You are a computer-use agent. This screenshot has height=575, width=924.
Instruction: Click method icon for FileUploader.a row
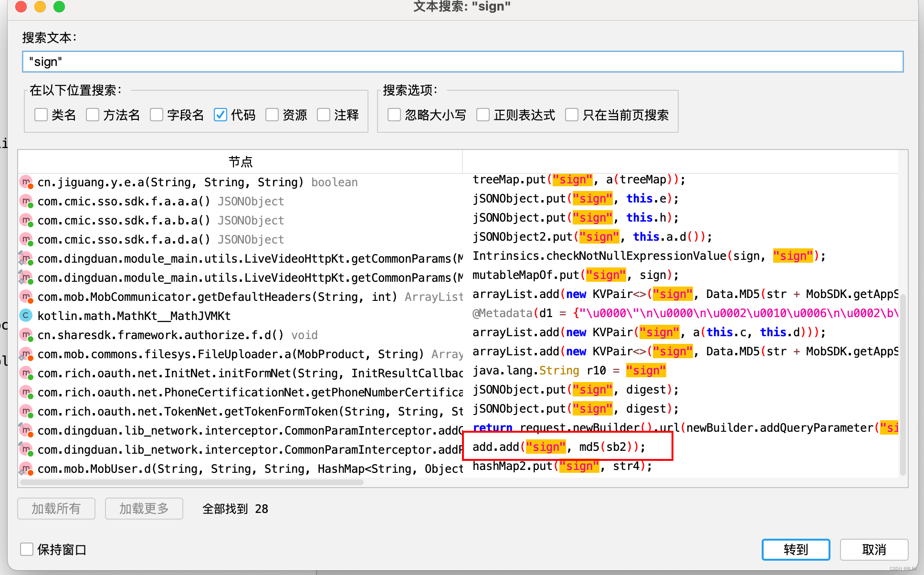point(26,354)
